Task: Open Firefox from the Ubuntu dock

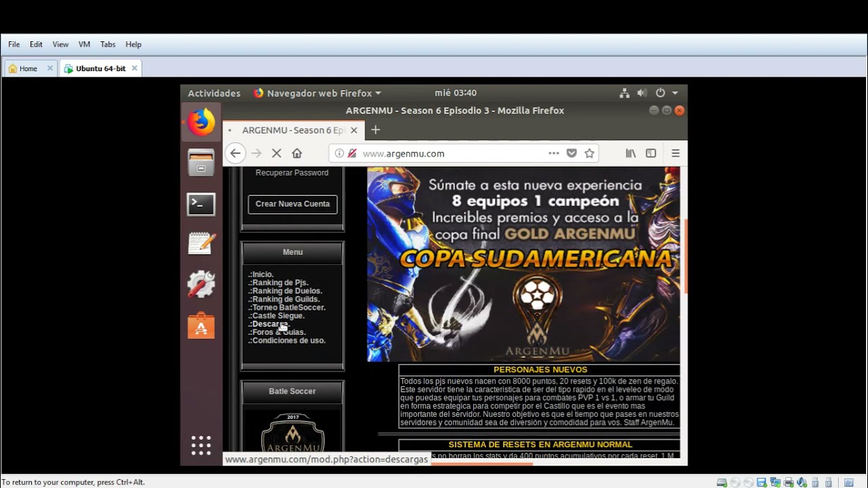Action: [201, 123]
